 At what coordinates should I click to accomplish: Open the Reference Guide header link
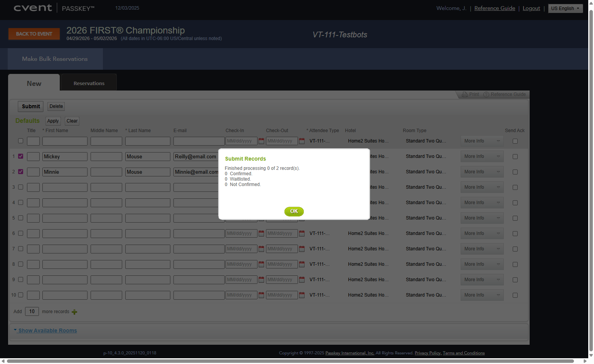coord(495,8)
